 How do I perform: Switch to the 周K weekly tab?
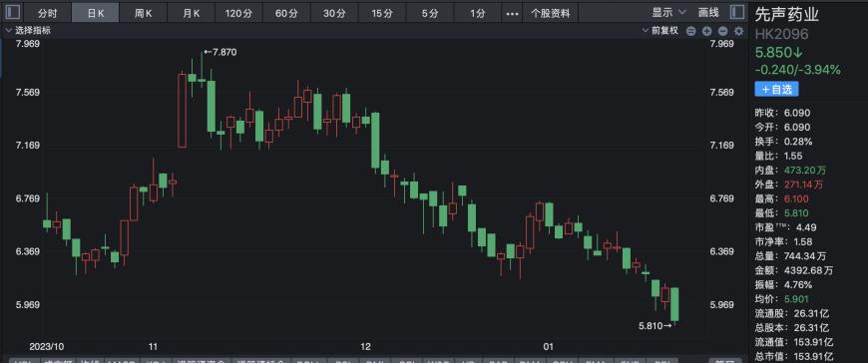click(144, 13)
